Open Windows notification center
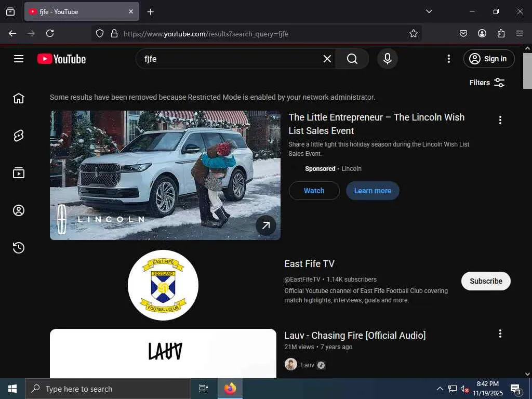This screenshot has width=532, height=399. 516,389
